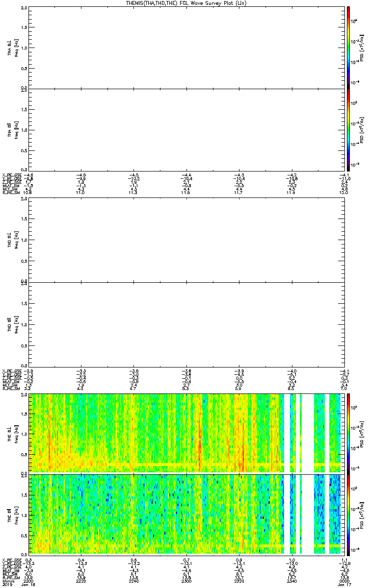Click the 2220 time tick label

[x=82, y=581]
